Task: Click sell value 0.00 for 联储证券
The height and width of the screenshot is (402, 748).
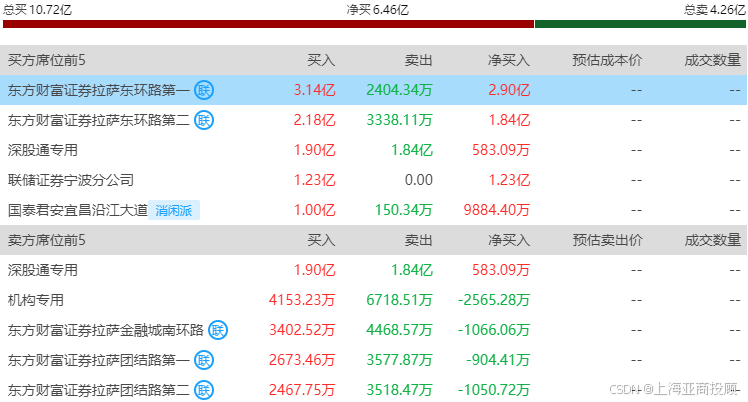Action: [419, 180]
